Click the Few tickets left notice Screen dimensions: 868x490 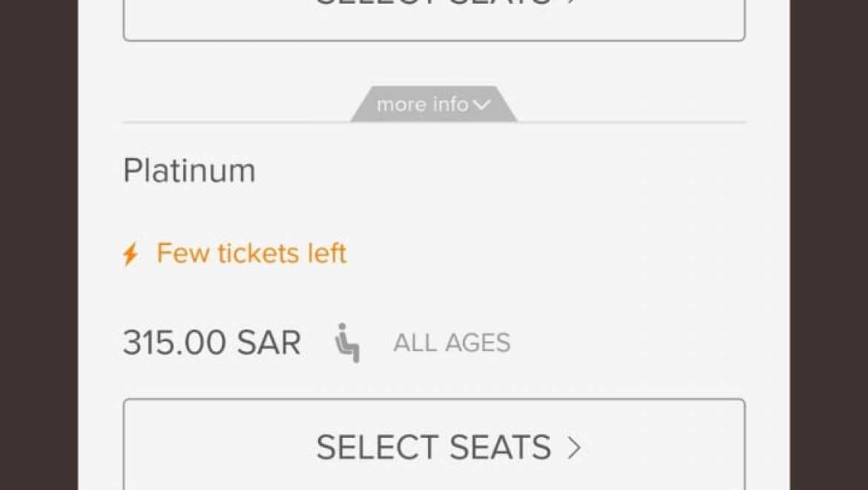tap(234, 254)
